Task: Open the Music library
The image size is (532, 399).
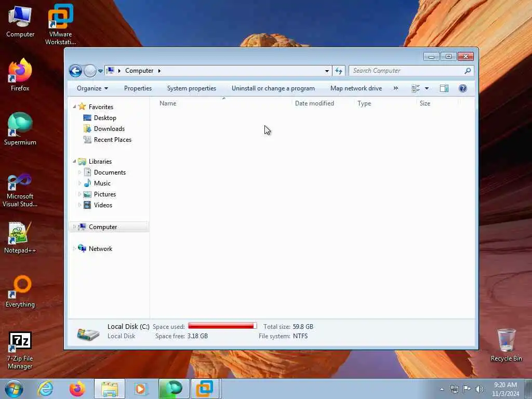Action: 102,183
